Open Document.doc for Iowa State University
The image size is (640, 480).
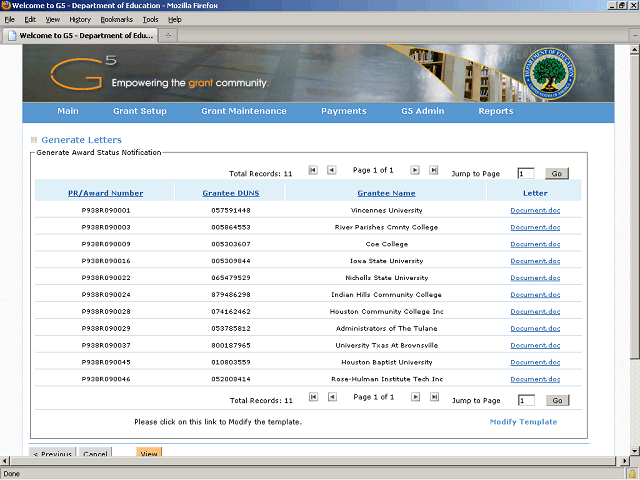pos(535,261)
